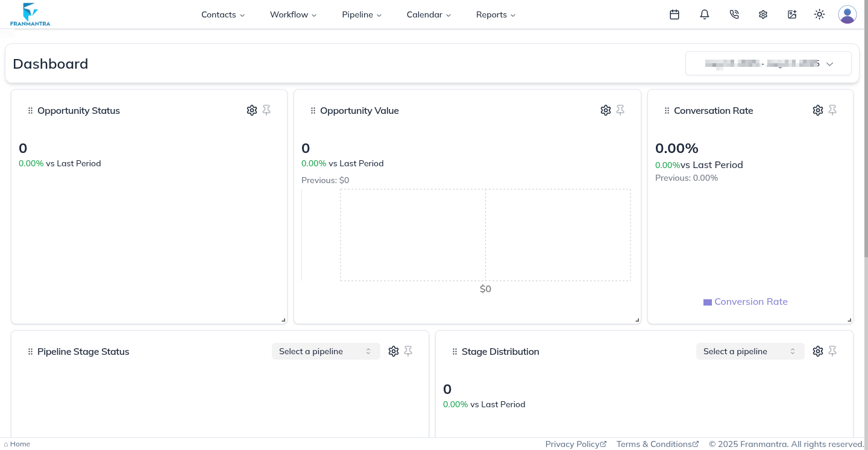Open settings gear in top navigation
The image size is (868, 450).
763,14
